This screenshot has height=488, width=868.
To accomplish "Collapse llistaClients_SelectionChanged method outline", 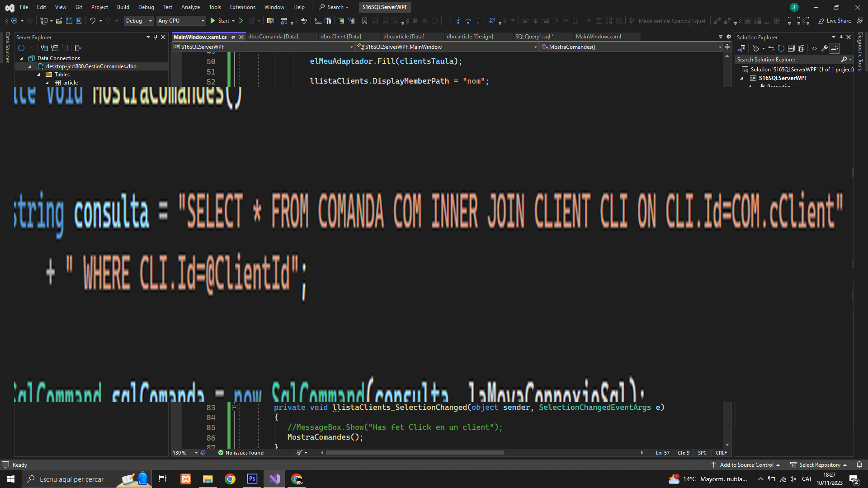I will pos(235,408).
